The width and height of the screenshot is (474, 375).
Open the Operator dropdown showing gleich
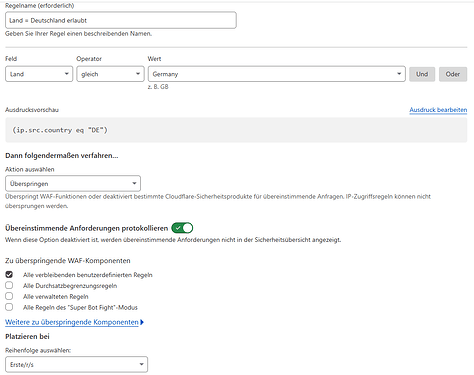(110, 74)
